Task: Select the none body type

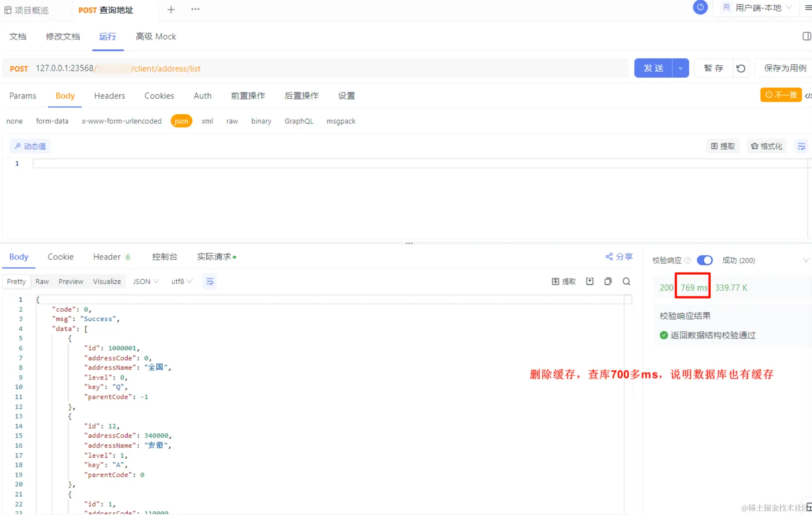Action: click(x=14, y=121)
